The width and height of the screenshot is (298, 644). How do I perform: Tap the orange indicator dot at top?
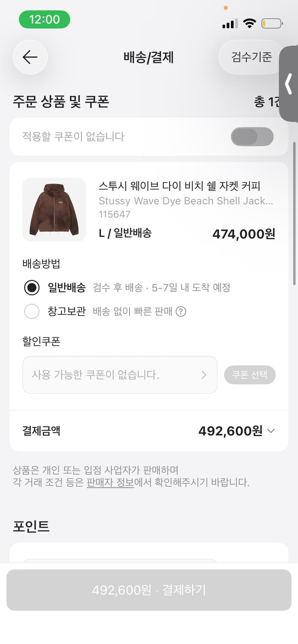(x=225, y=8)
